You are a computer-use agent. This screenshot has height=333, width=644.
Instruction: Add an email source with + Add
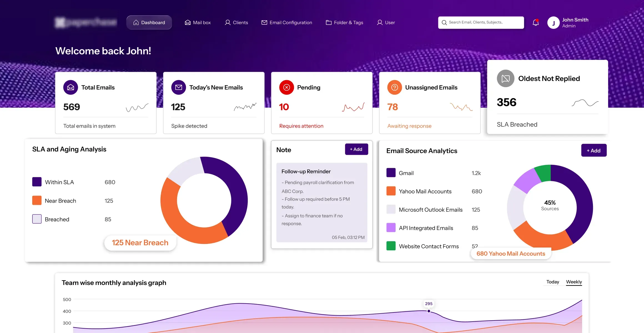[594, 150]
